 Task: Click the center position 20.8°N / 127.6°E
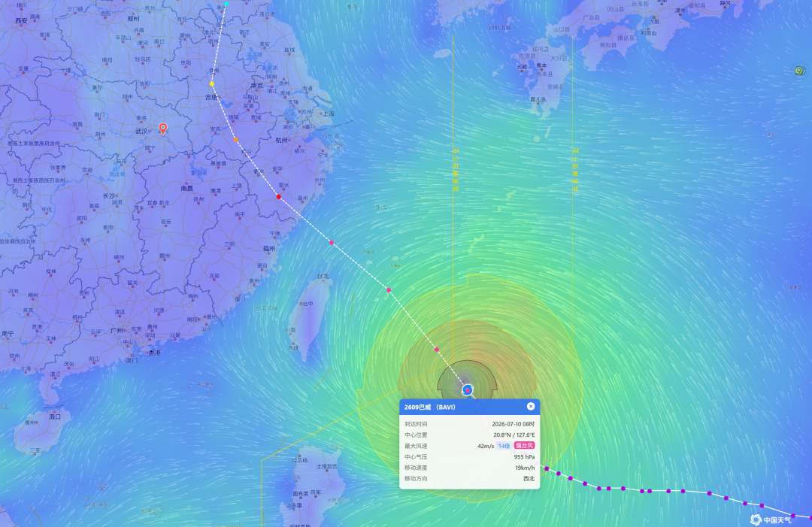point(514,435)
